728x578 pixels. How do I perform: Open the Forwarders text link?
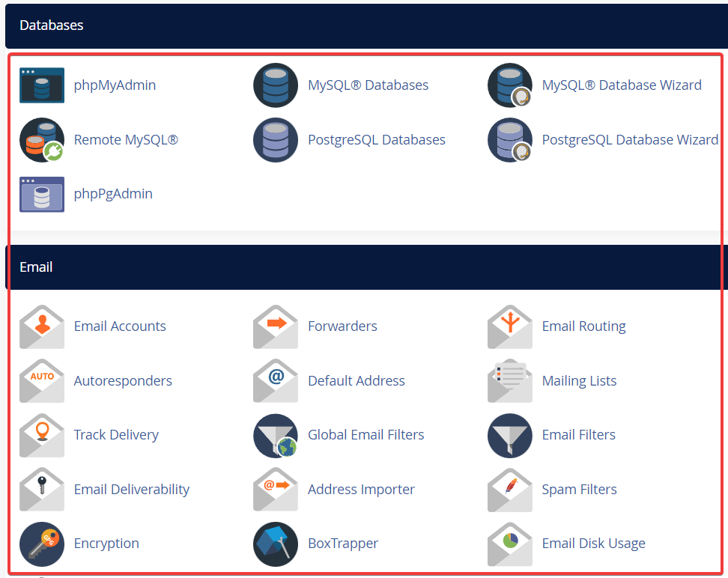[342, 326]
